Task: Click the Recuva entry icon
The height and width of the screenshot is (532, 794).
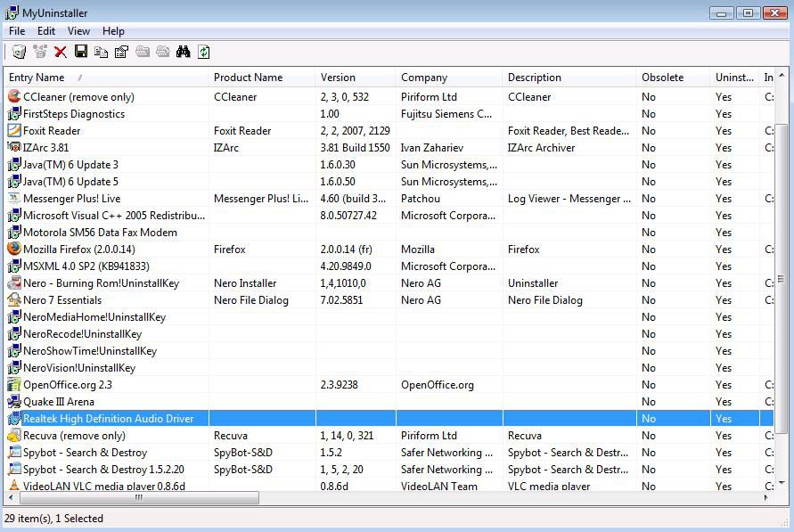Action: pos(14,436)
